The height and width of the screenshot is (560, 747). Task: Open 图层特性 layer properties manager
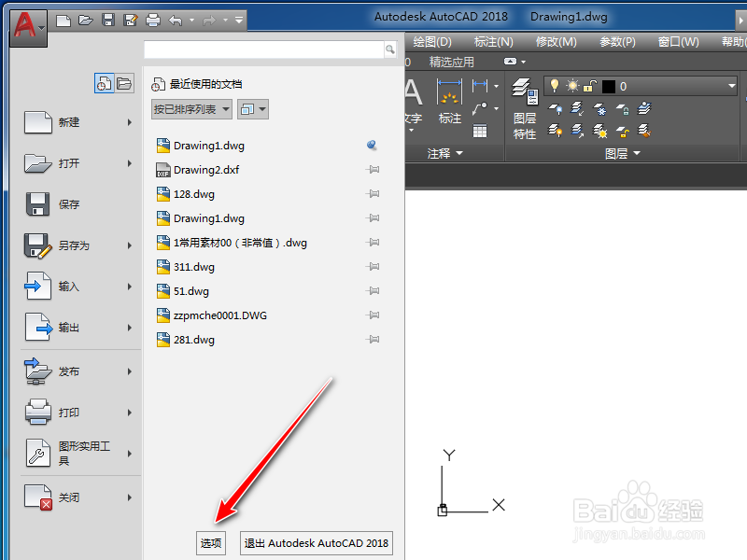click(x=525, y=109)
